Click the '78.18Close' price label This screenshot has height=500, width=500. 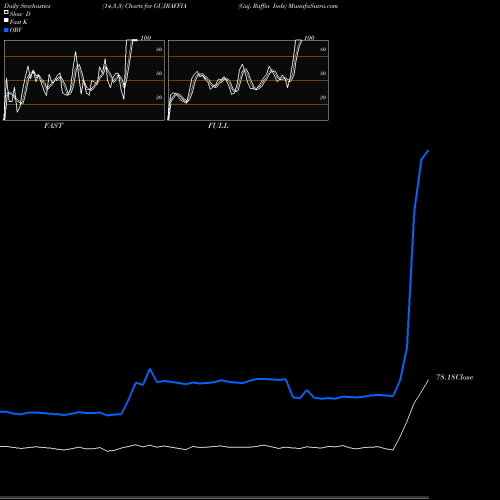pyautogui.click(x=455, y=377)
